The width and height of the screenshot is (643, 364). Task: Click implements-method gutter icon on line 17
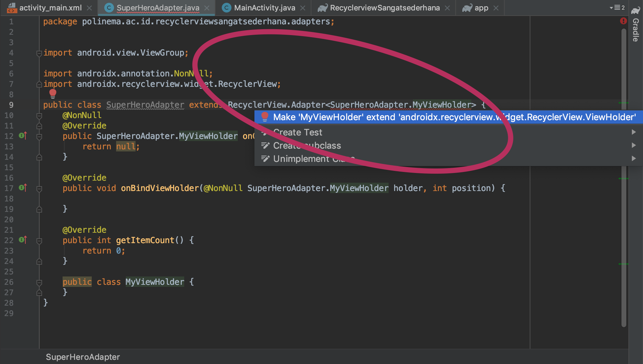point(23,188)
